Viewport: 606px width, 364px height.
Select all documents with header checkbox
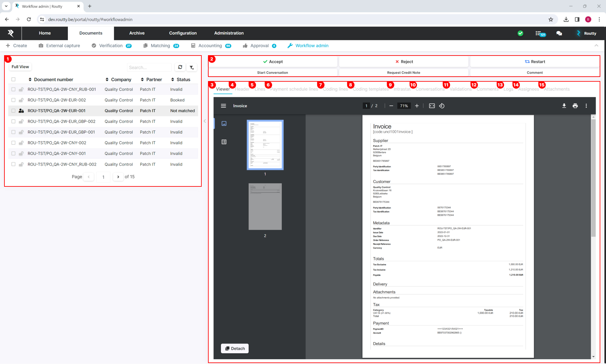(13, 79)
